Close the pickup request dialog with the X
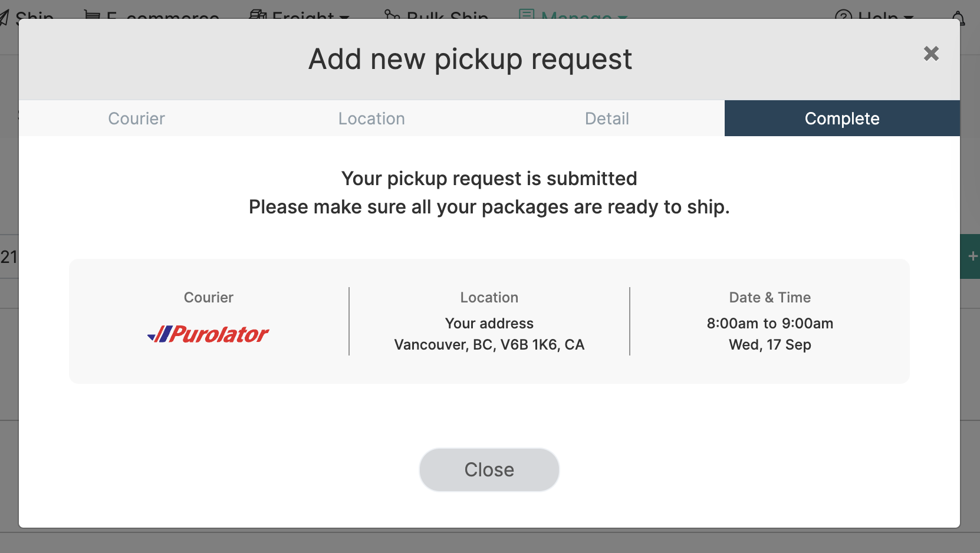The width and height of the screenshot is (980, 553). click(931, 54)
